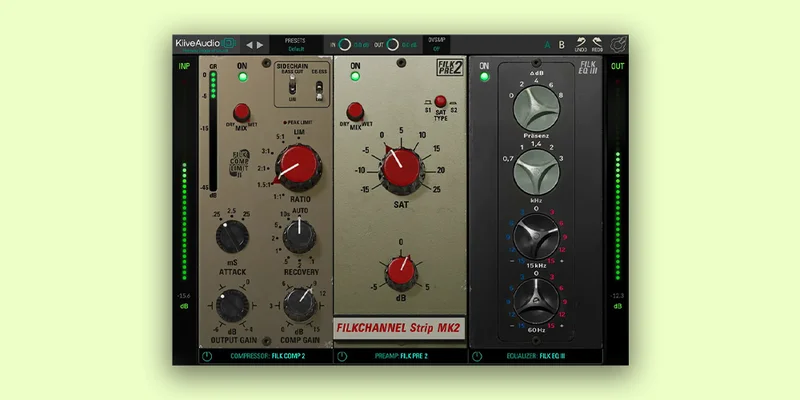800x400 pixels.
Task: Click the Präsenz delta dB knob
Action: pyautogui.click(x=536, y=108)
